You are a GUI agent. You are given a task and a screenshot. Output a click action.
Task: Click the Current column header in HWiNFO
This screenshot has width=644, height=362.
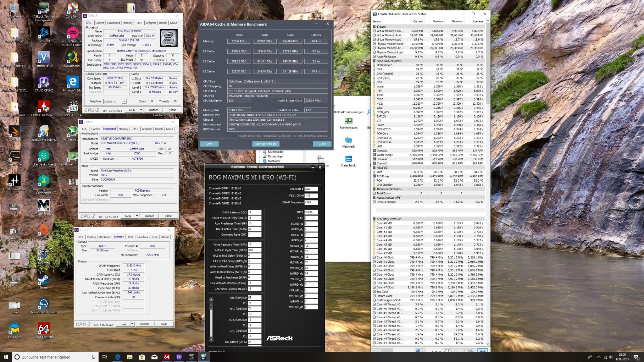coord(418,21)
